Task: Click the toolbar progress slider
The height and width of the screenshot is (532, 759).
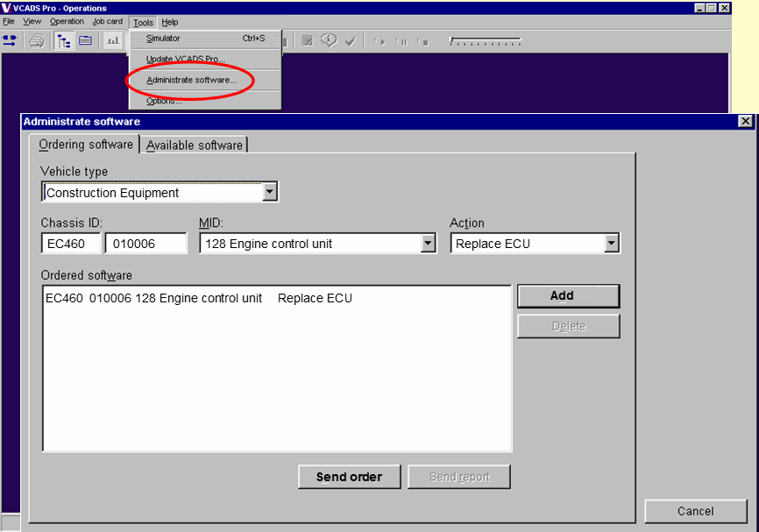Action: [485, 41]
